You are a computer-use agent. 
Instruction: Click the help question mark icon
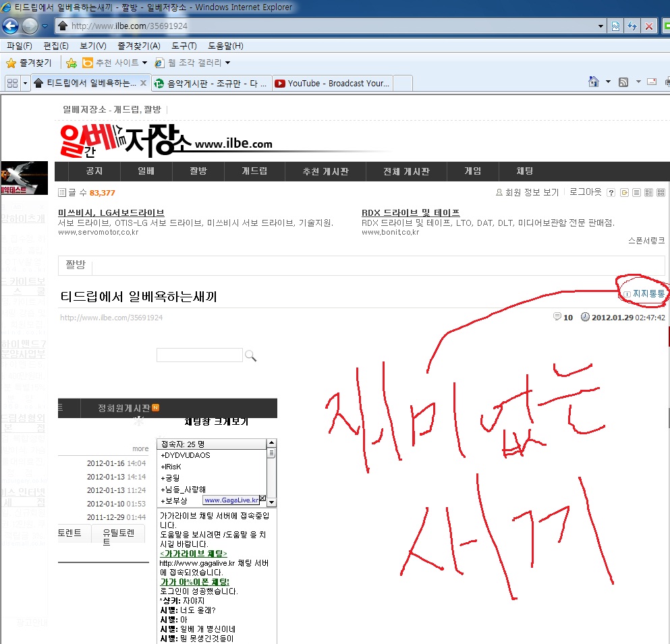tap(611, 193)
